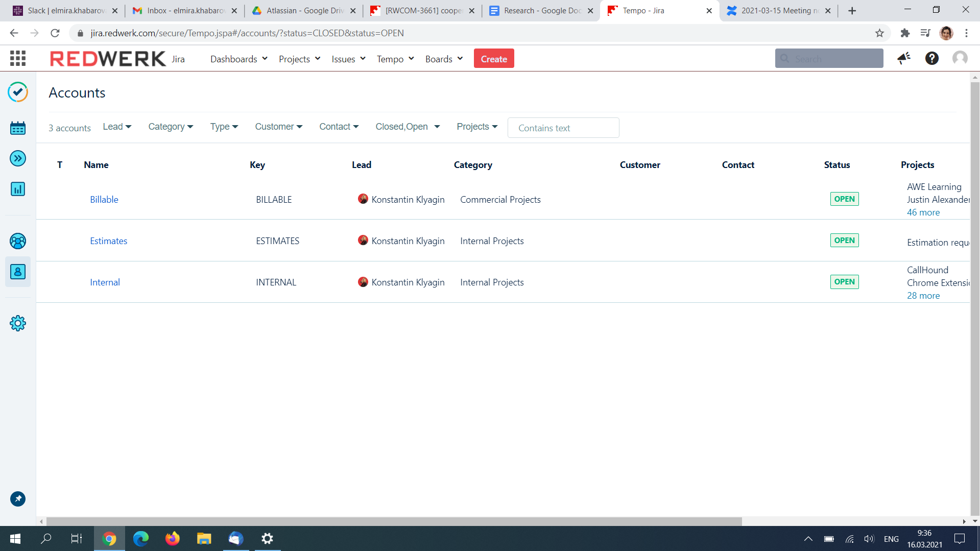Image resolution: width=980 pixels, height=551 pixels.
Task: Open the Boards menu
Action: tap(444, 59)
